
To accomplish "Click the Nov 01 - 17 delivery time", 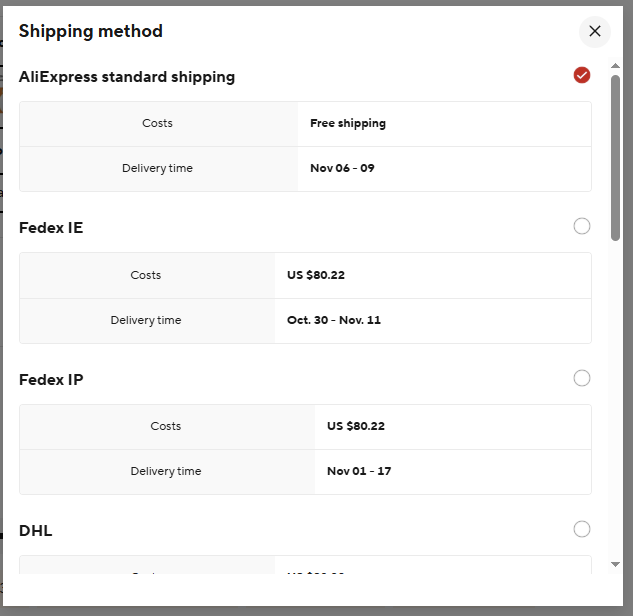I will (x=359, y=471).
